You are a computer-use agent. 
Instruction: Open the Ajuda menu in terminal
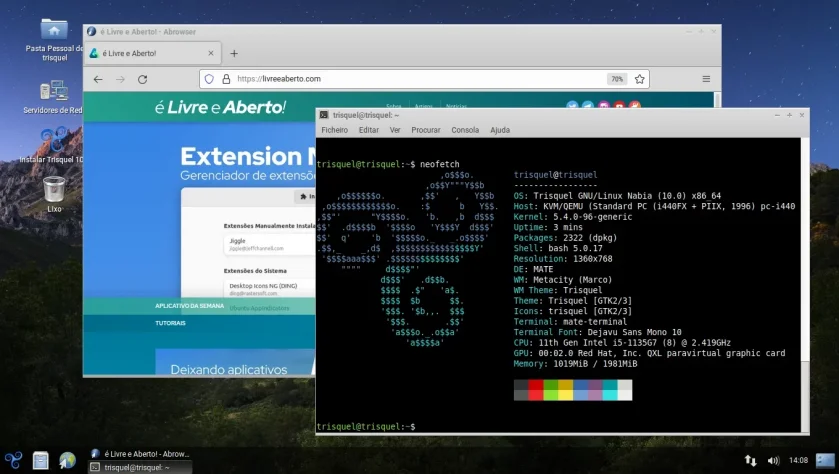click(500, 130)
